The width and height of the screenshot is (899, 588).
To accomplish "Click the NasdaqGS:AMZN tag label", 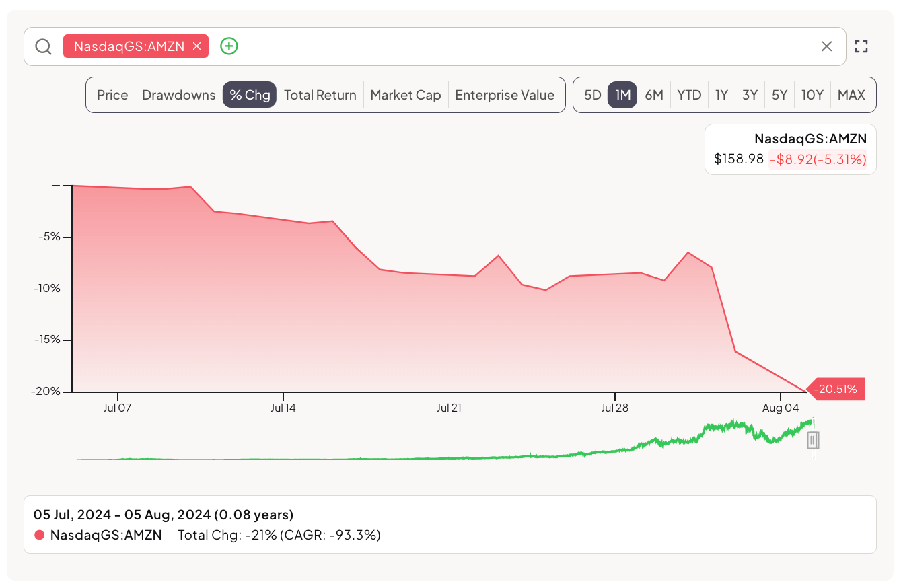I will pyautogui.click(x=129, y=46).
